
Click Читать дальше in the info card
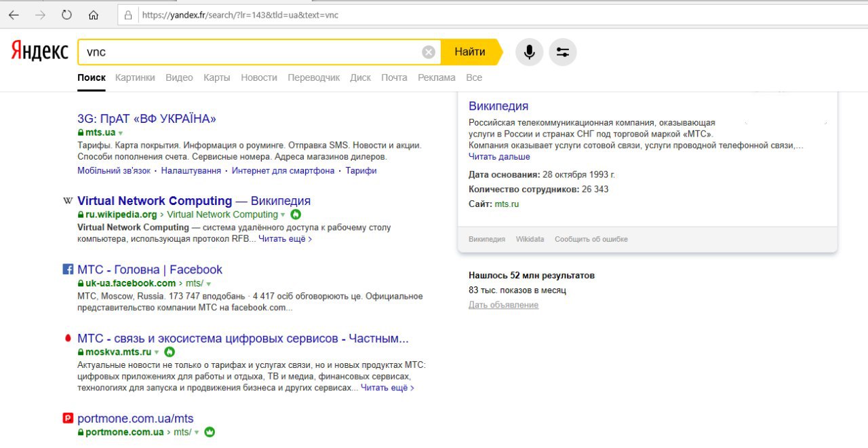tap(499, 157)
